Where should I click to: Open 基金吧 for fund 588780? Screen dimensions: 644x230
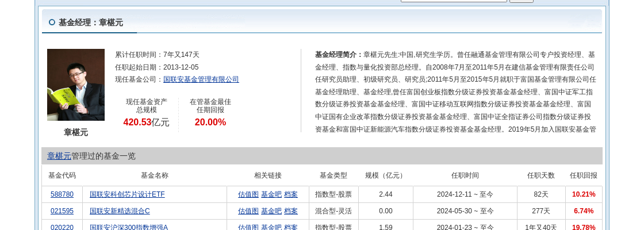click(x=271, y=194)
